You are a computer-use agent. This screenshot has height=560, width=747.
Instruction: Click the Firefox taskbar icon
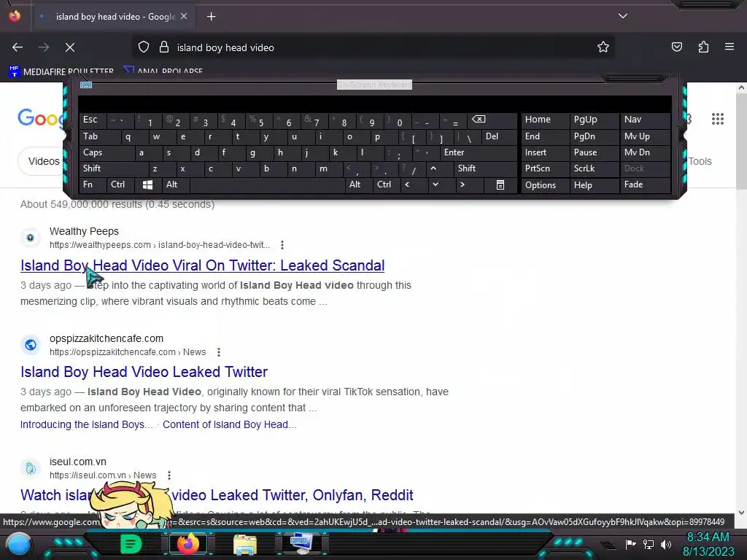pyautogui.click(x=187, y=544)
